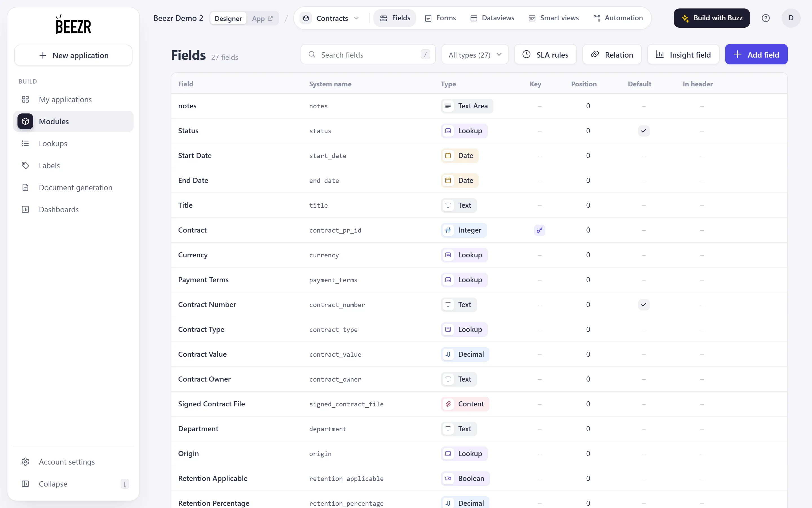Open SLA rules
812x508 pixels.
coord(545,54)
